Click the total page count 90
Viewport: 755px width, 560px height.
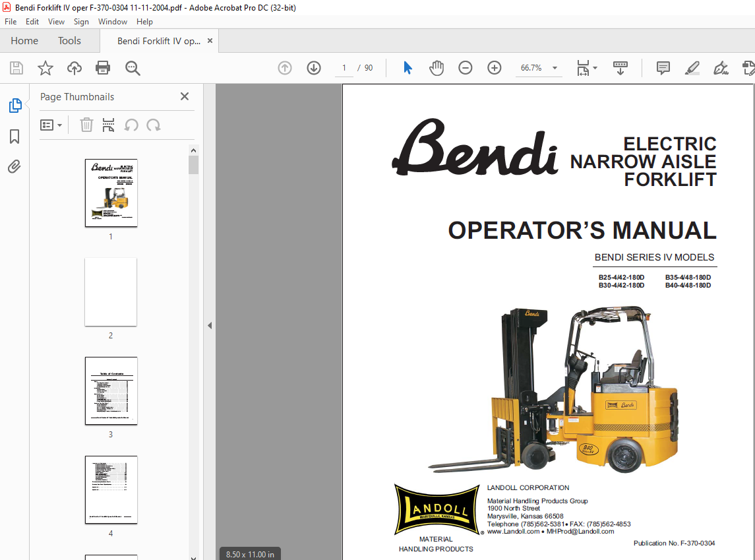369,68
